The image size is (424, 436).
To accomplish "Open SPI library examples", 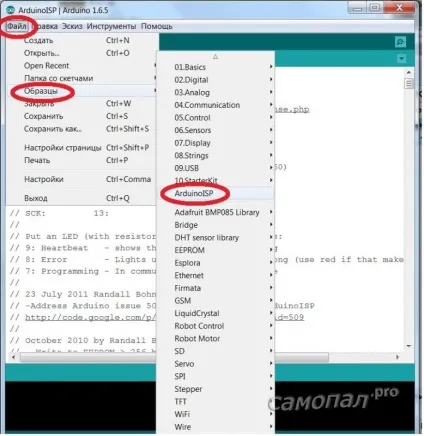I will [x=216, y=376].
